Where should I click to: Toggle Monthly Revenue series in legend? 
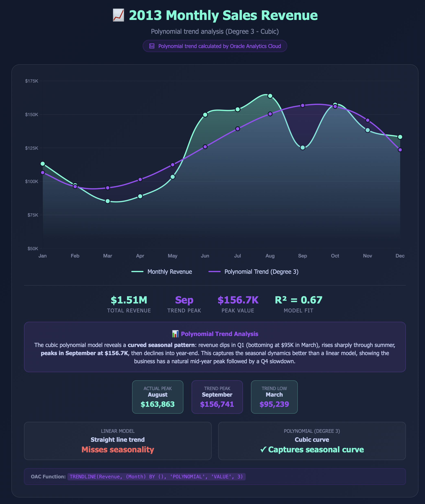point(170,272)
